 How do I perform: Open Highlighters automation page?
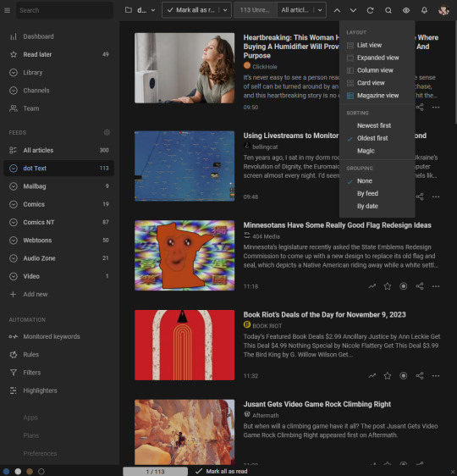pyautogui.click(x=59, y=390)
